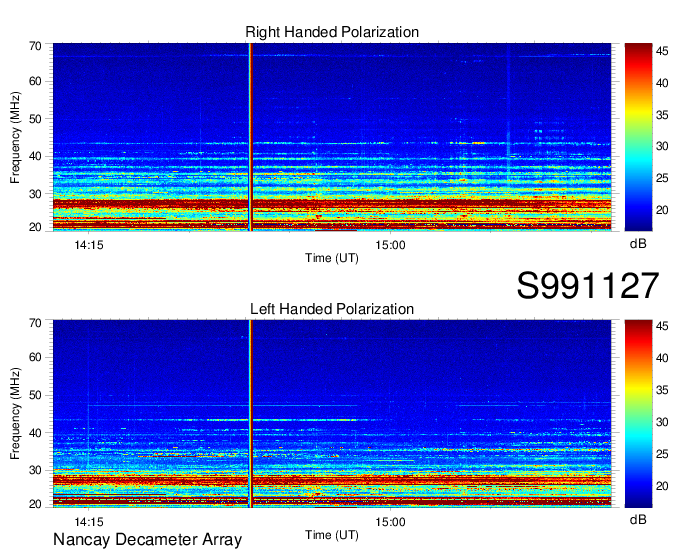Click the 40 value on the top colorbar
This screenshot has height=552, width=680.
tap(662, 83)
